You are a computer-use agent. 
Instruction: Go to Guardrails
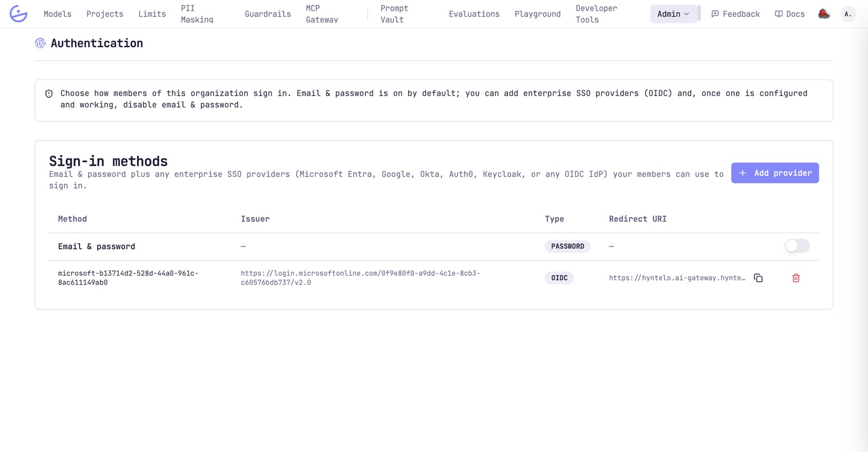point(268,14)
